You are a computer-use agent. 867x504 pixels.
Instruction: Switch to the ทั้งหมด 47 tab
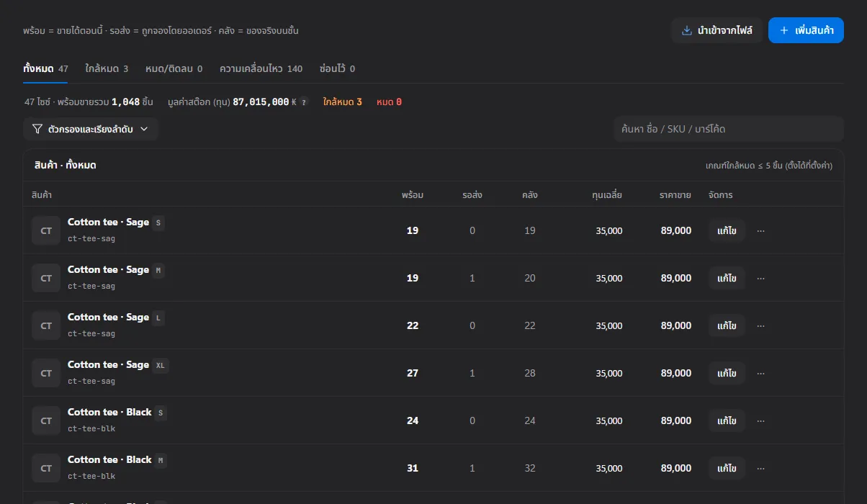45,69
